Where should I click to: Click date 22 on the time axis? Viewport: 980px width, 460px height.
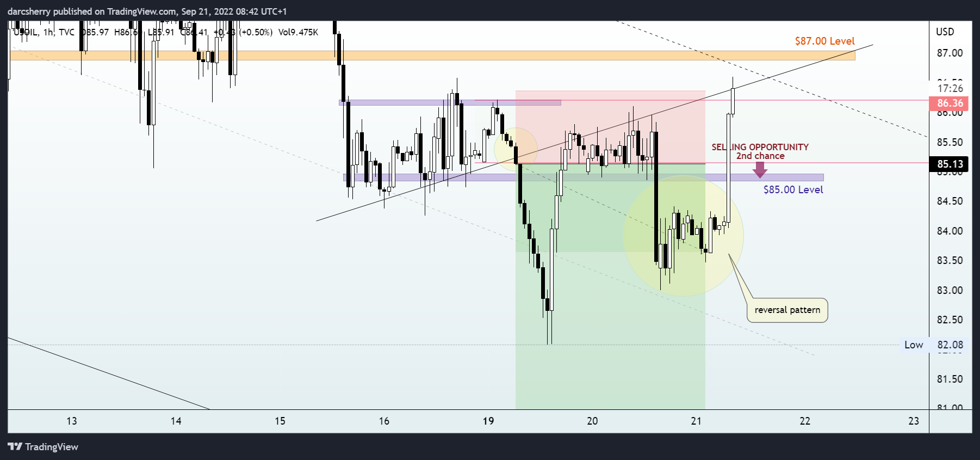(x=805, y=421)
